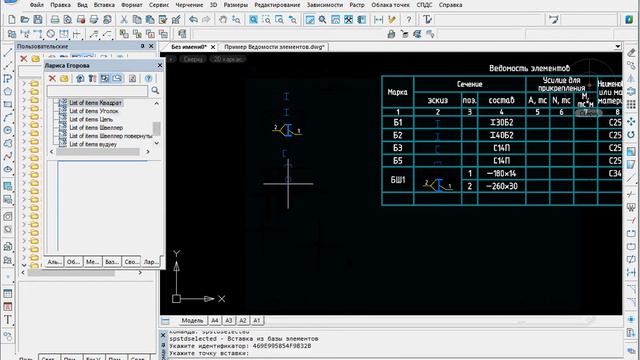Open the СПДС menu

tap(424, 5)
